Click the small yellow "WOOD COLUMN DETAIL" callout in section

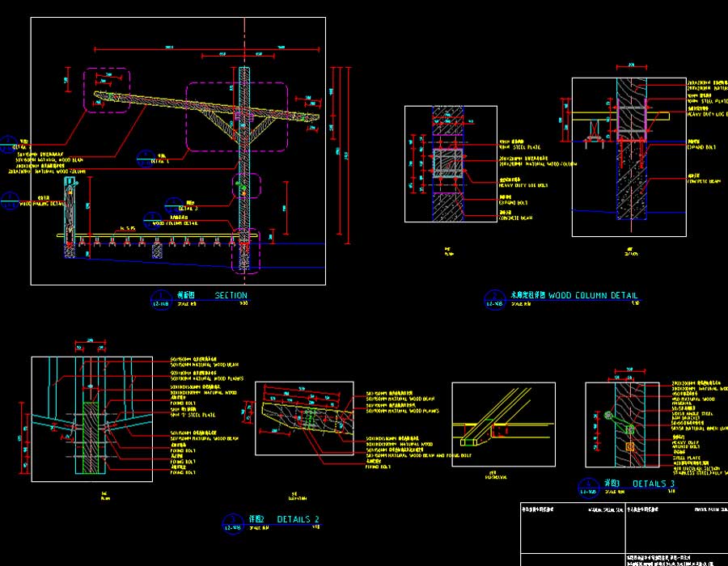[175, 223]
